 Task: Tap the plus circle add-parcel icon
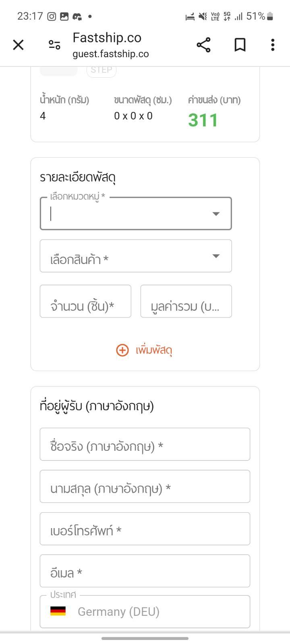click(122, 350)
